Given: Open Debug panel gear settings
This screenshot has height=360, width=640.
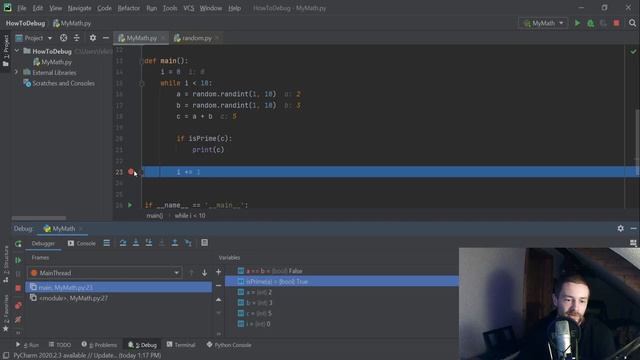Looking at the screenshot, I should pyautogui.click(x=620, y=229).
